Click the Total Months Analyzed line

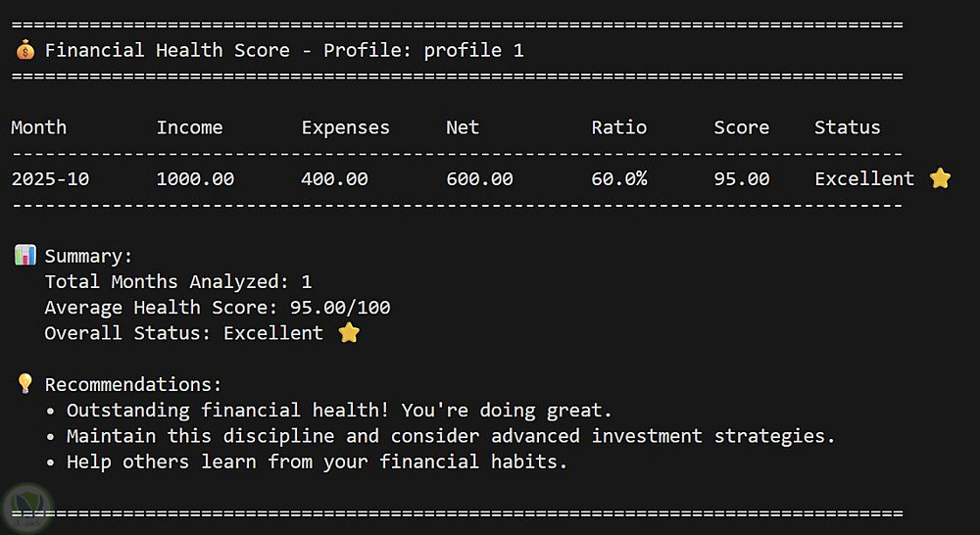[177, 282]
